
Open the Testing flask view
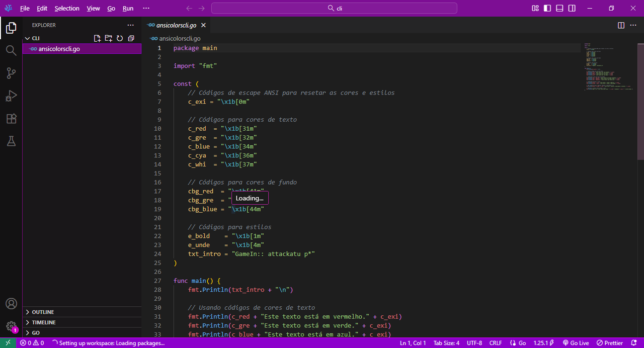pyautogui.click(x=11, y=141)
